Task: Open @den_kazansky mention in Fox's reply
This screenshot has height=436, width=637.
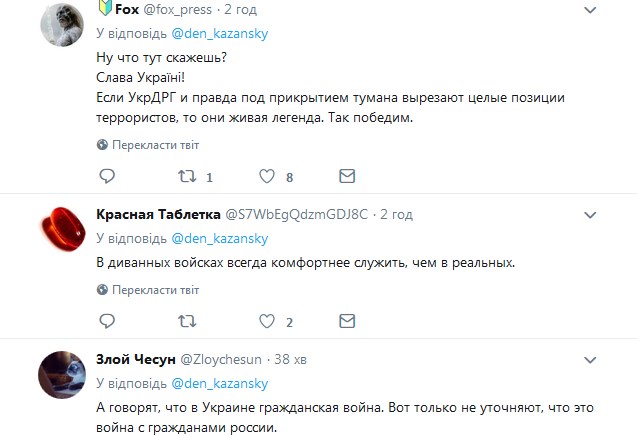Action: click(x=220, y=33)
